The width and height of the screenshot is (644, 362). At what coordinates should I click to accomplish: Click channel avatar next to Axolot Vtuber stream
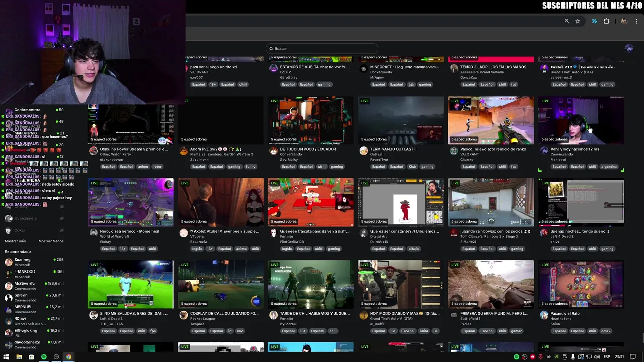coord(184,233)
